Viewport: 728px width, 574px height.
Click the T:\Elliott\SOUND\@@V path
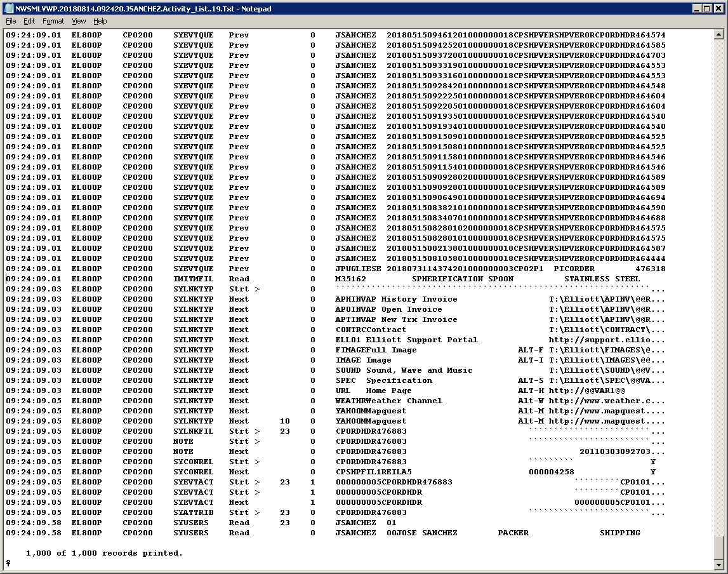[599, 371]
